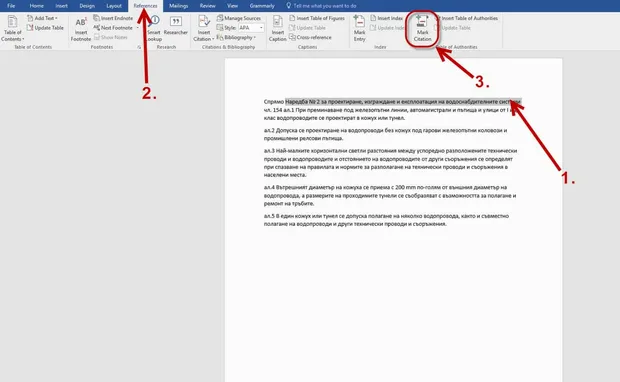Switch to the Insert tab
Viewport: 620px width, 382px height.
point(61,6)
